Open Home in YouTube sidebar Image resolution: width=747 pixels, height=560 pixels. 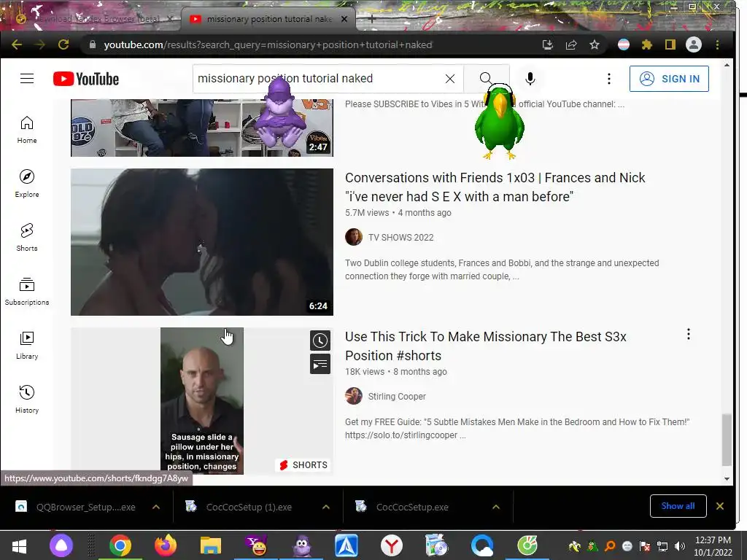click(27, 130)
